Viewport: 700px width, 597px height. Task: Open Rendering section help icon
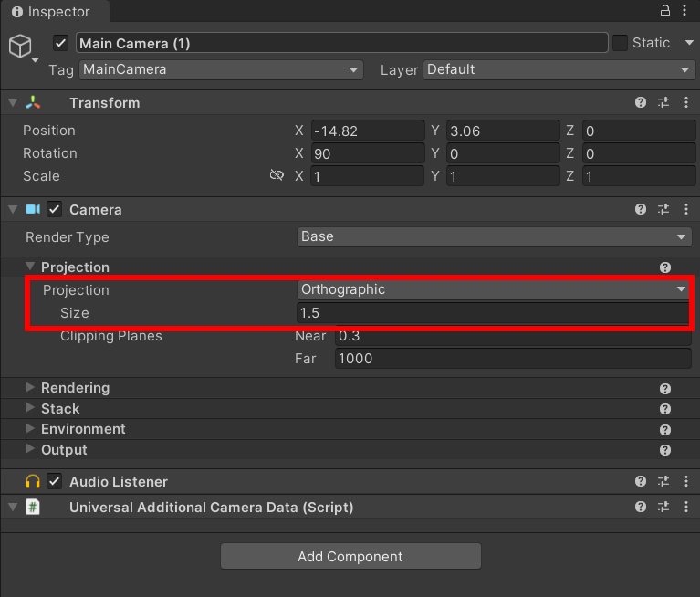coord(665,389)
